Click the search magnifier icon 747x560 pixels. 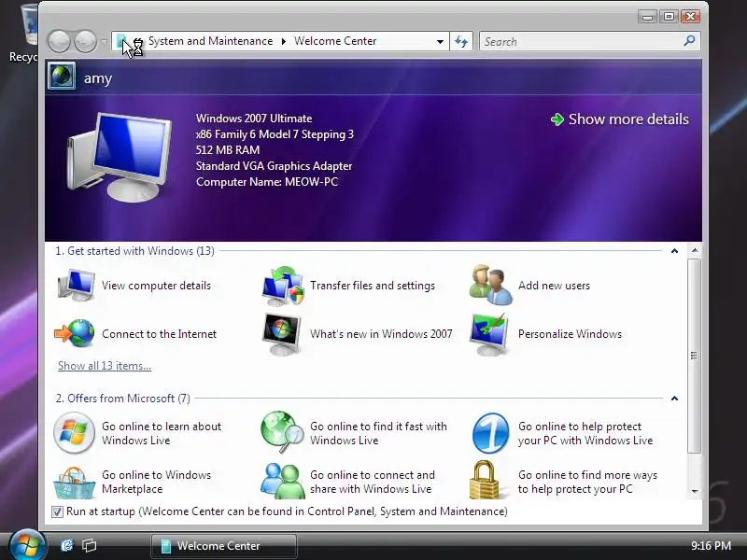[x=689, y=41]
